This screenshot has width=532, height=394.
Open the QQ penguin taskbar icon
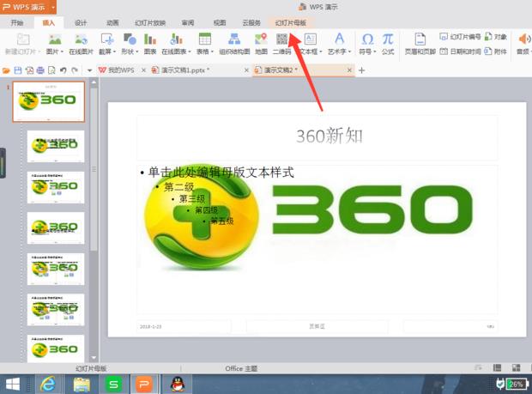[x=178, y=385]
